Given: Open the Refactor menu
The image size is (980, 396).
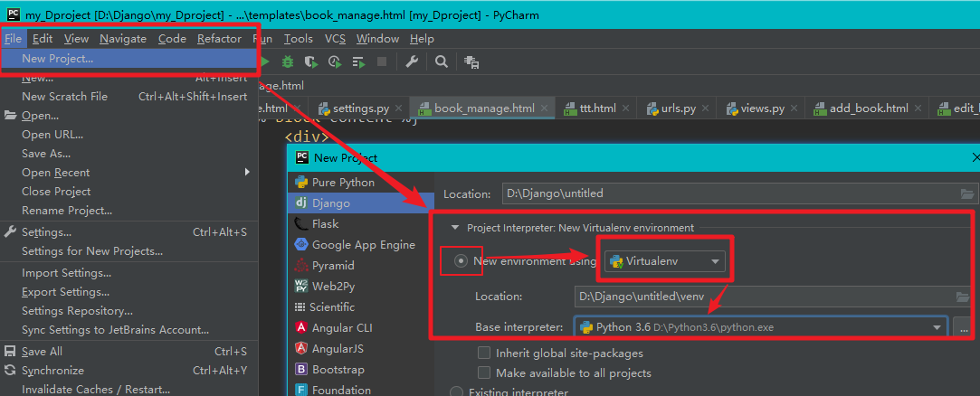Looking at the screenshot, I should 219,39.
